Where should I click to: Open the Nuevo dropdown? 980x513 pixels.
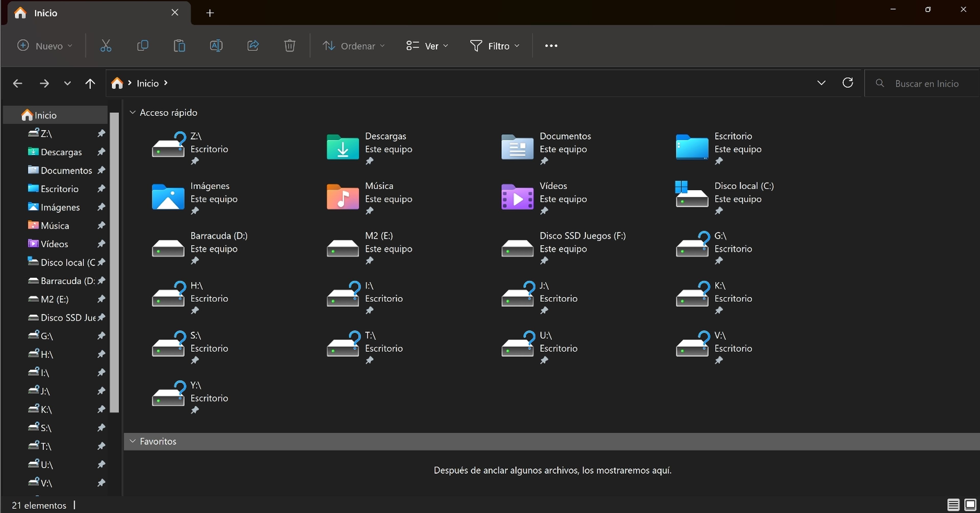45,46
